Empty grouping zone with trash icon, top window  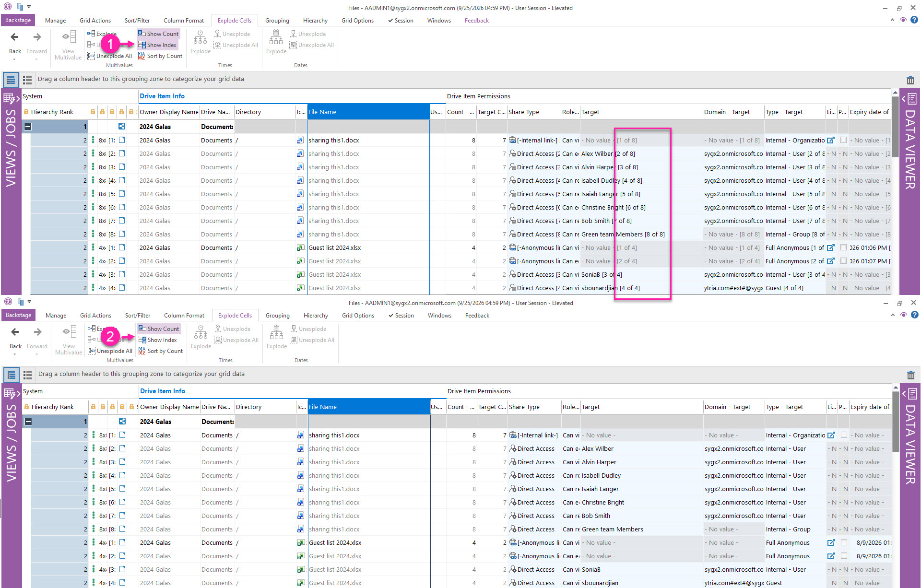pos(910,80)
